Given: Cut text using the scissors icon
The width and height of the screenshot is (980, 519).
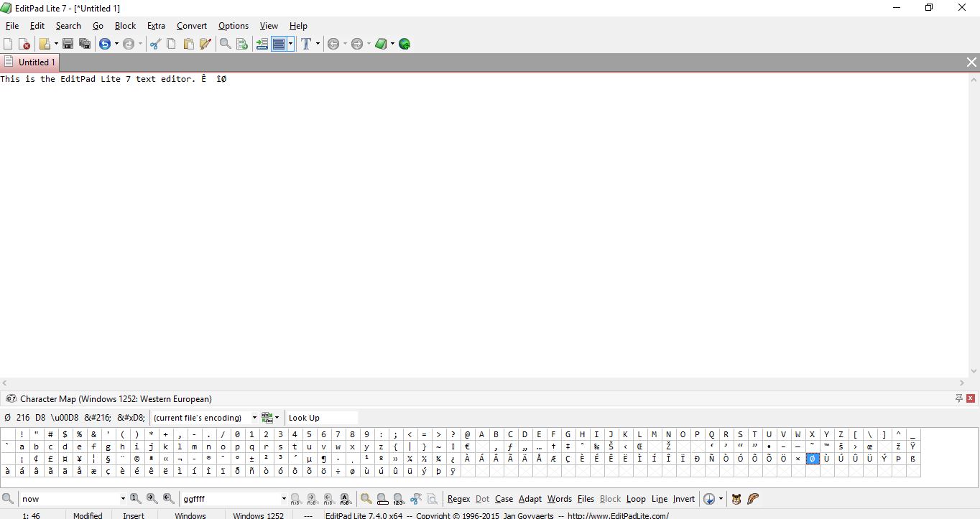Looking at the screenshot, I should tap(155, 44).
